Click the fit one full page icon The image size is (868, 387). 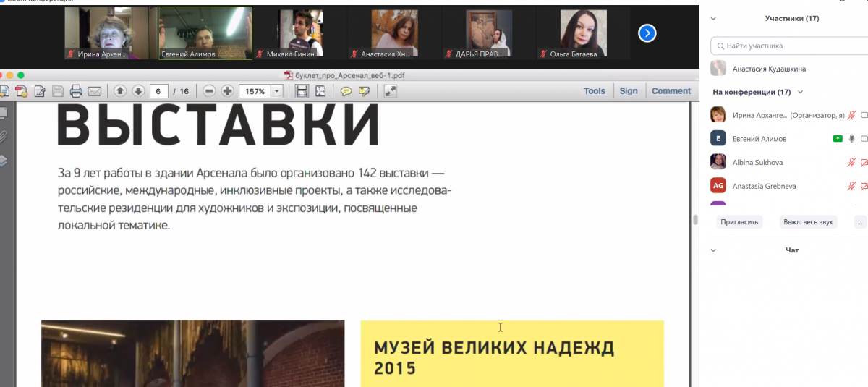[320, 91]
